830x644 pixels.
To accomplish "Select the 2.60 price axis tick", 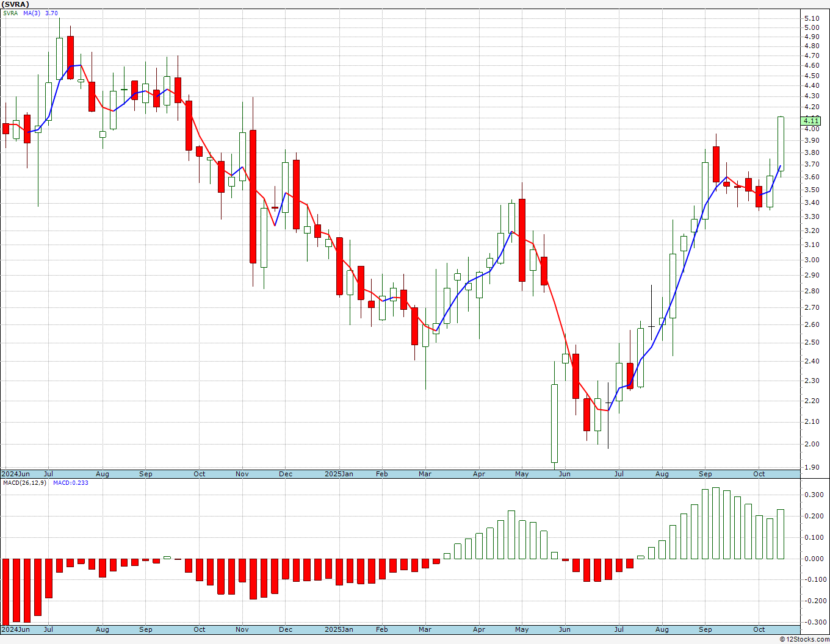I will pyautogui.click(x=812, y=324).
